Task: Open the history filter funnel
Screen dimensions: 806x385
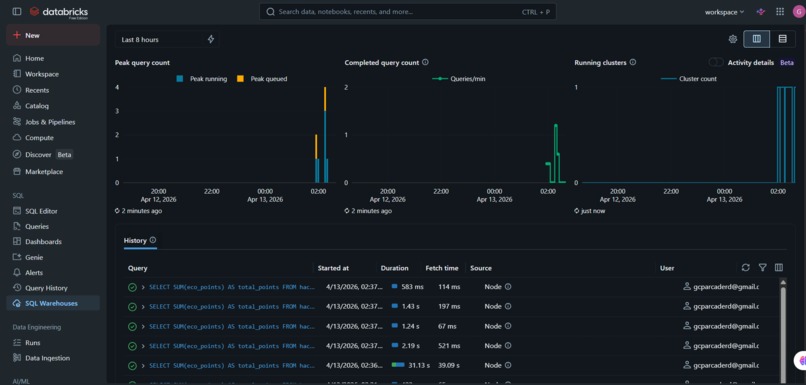Action: click(x=762, y=267)
